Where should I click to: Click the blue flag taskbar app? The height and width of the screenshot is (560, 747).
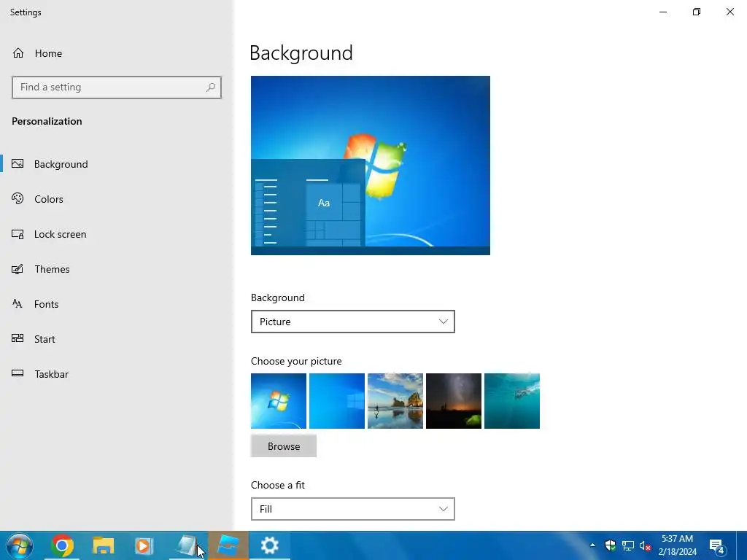(228, 545)
